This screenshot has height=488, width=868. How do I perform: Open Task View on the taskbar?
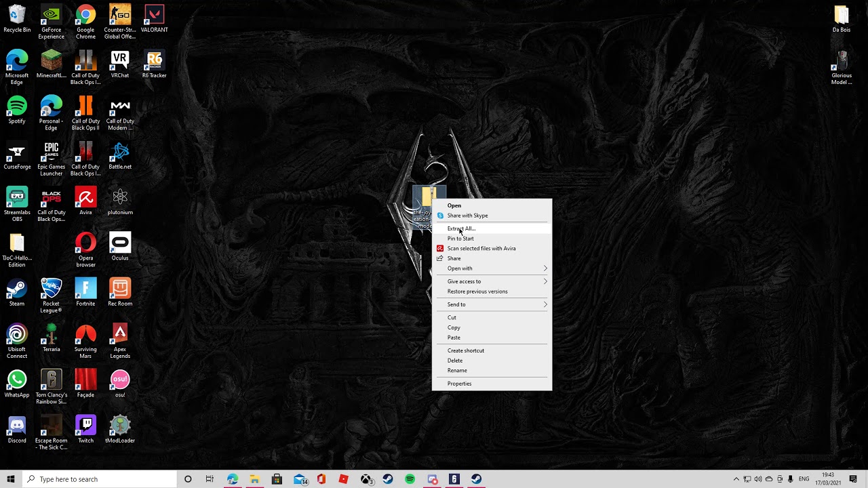(210, 479)
